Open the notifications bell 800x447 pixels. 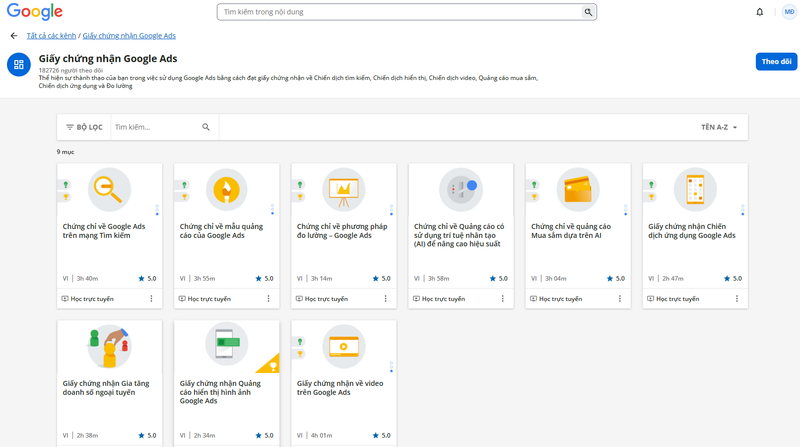pos(760,12)
